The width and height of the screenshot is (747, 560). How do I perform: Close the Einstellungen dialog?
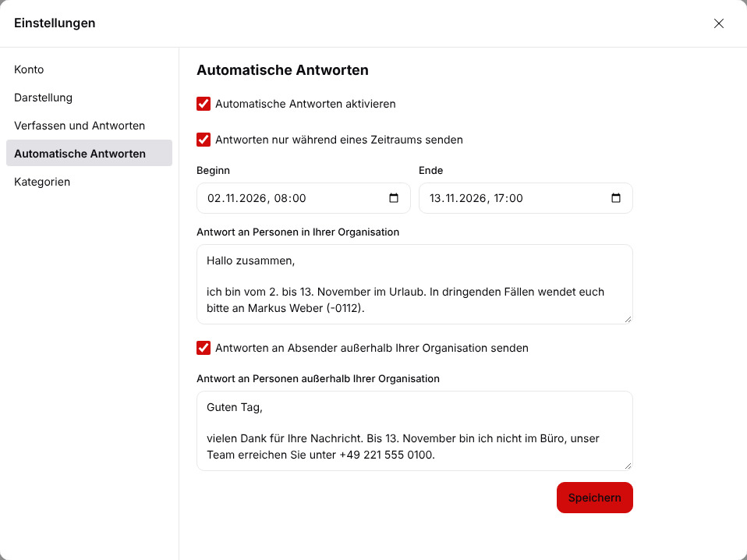(718, 23)
